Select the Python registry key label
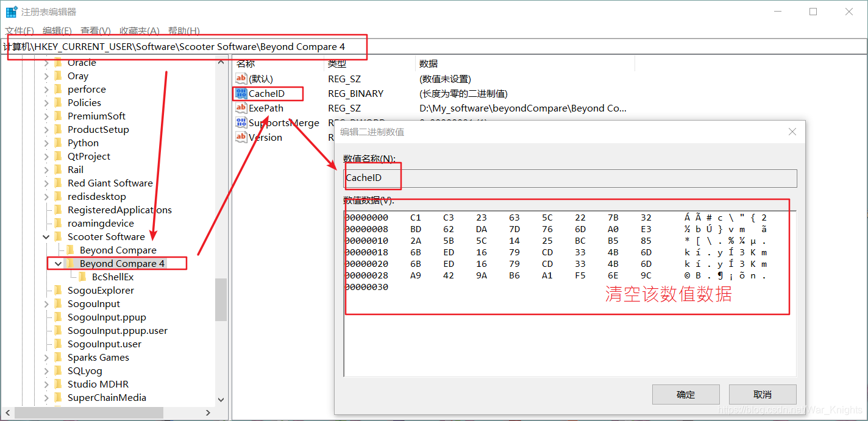Image resolution: width=868 pixels, height=421 pixels. pos(83,143)
